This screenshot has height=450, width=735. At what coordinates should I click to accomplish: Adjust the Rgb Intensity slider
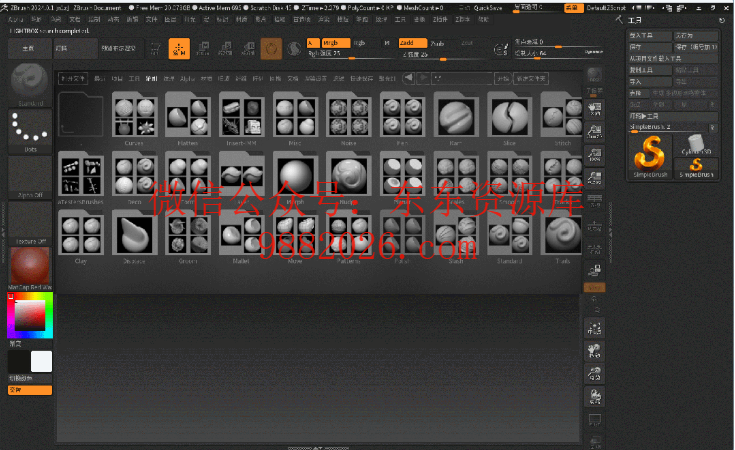pyautogui.click(x=351, y=54)
